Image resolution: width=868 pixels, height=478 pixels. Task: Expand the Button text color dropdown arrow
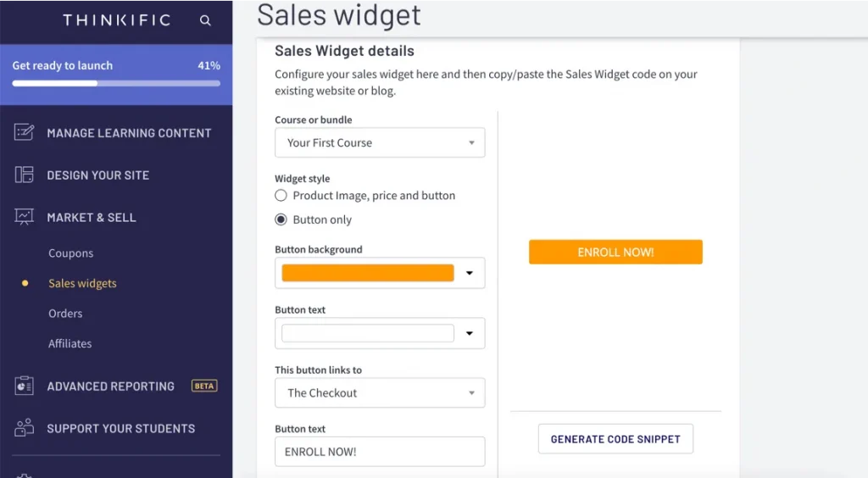tap(470, 333)
